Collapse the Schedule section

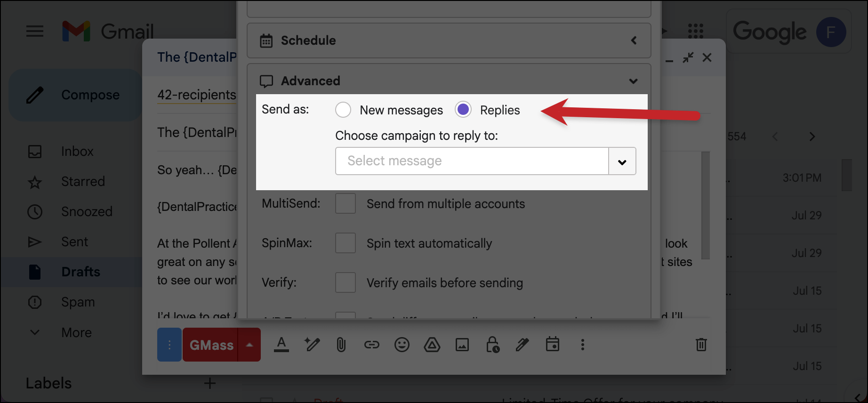(x=634, y=40)
